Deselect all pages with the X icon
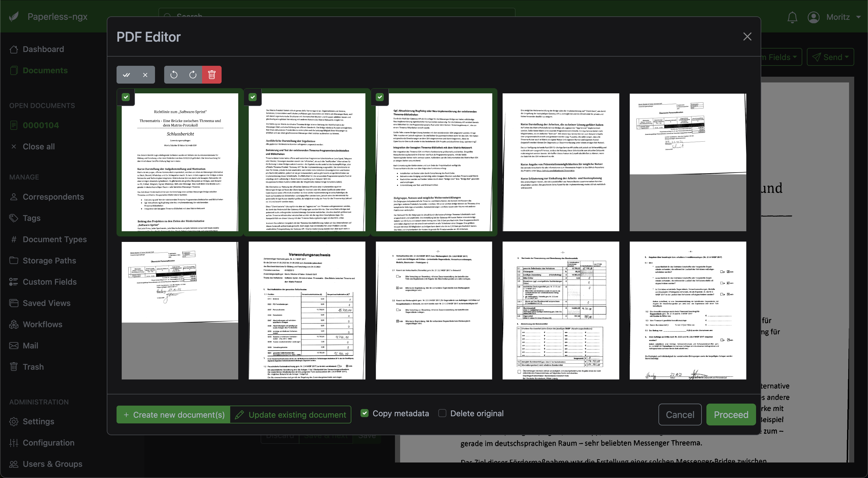 pos(145,75)
